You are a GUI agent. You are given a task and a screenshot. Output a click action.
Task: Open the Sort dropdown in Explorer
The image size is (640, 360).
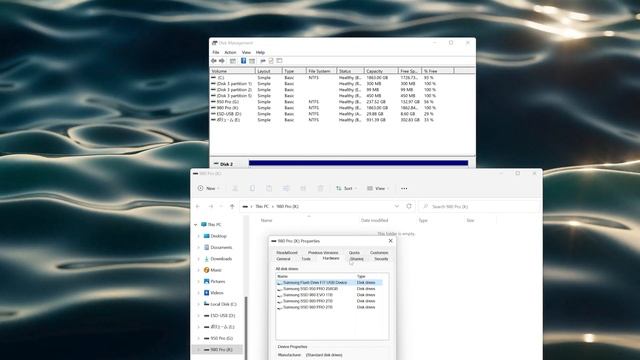click(346, 189)
